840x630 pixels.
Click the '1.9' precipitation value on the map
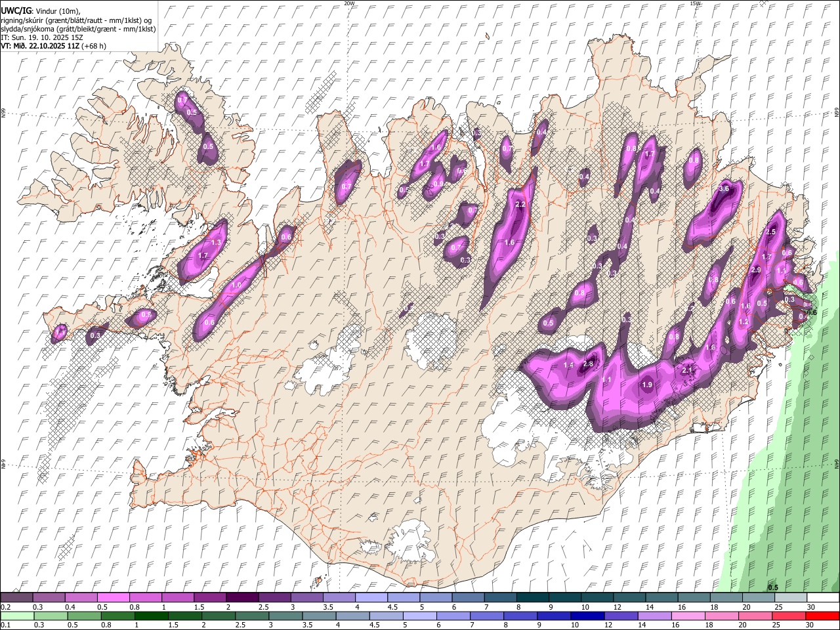(x=647, y=385)
